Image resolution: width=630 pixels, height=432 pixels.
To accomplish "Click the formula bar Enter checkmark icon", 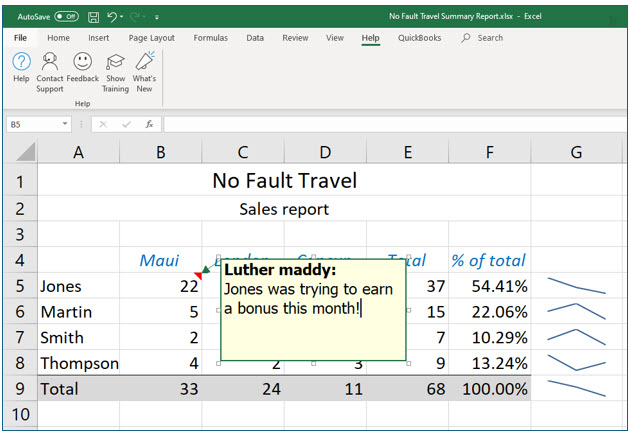I will 127,125.
